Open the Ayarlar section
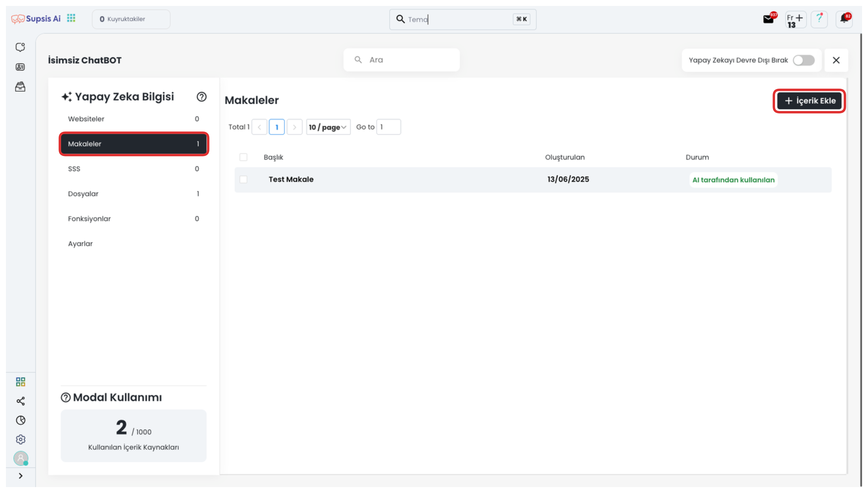This screenshot has height=493, width=868. coord(134,244)
